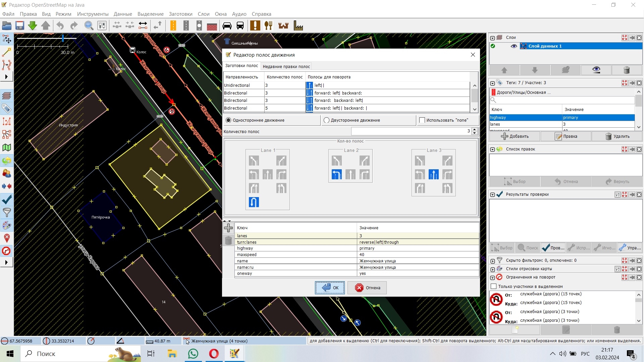Toggle visibility eye of Слой данных 1
Viewport: 644px width, 362px height.
pyautogui.click(x=514, y=46)
